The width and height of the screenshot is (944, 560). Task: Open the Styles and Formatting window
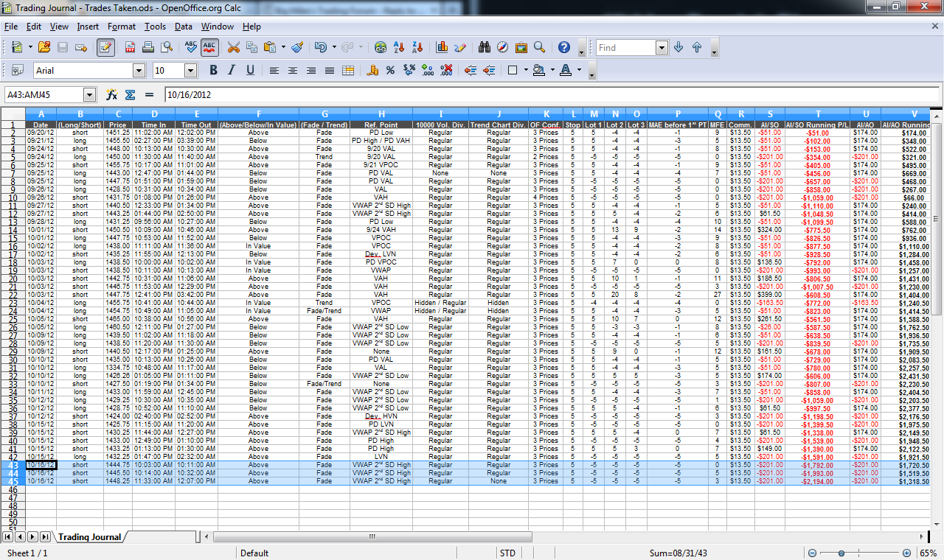16,71
